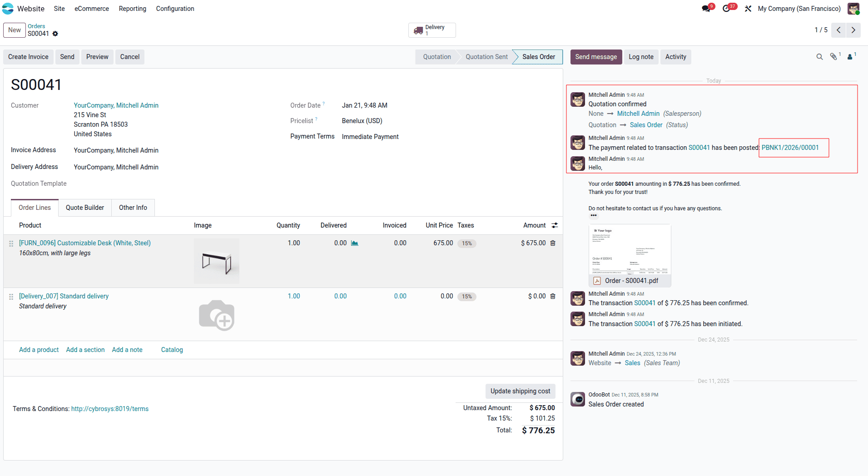This screenshot has height=476, width=868.
Task: Grab the drag handle on the desk line
Action: pos(11,243)
